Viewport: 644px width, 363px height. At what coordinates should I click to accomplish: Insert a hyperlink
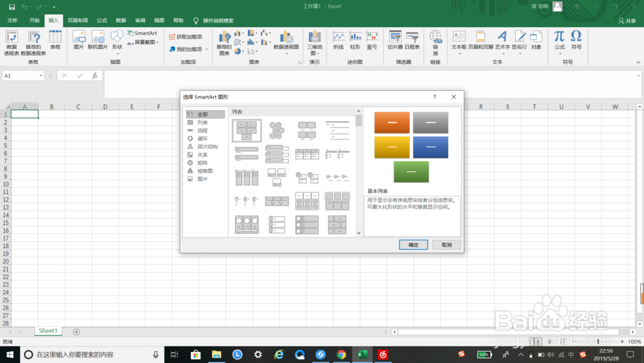(435, 43)
